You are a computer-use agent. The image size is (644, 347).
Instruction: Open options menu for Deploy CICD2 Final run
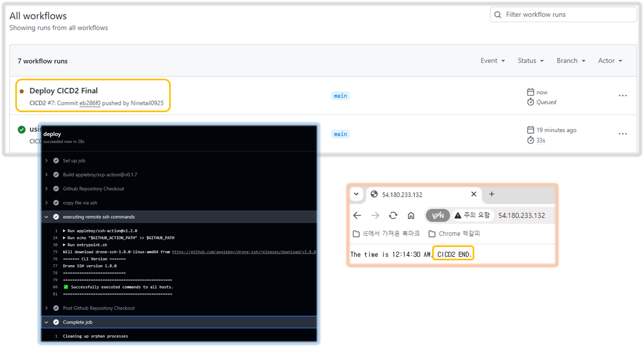click(x=622, y=96)
